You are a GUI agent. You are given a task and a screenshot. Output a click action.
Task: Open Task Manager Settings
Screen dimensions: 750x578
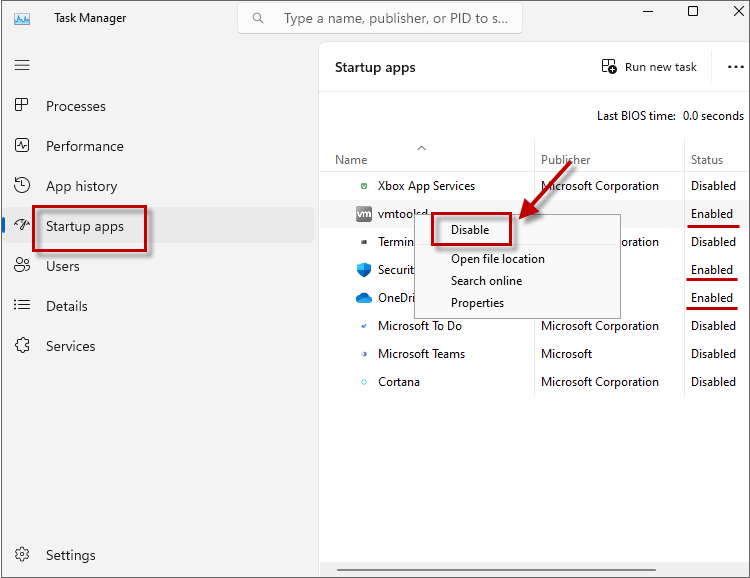point(70,555)
